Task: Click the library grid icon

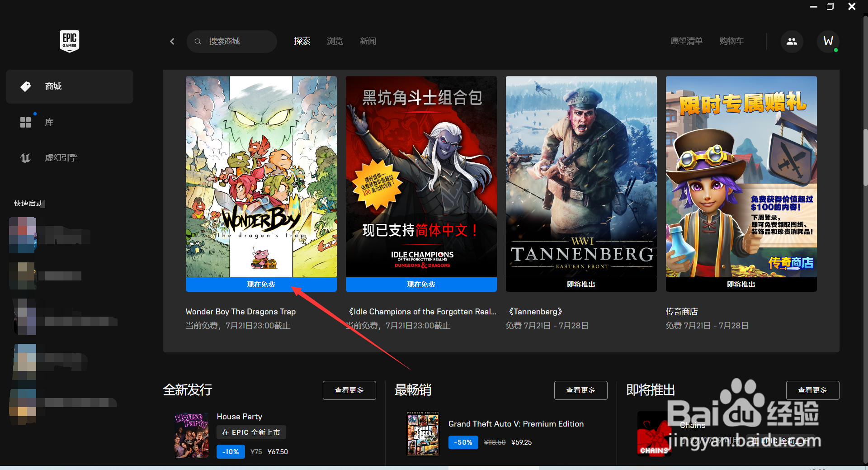Action: 26,122
